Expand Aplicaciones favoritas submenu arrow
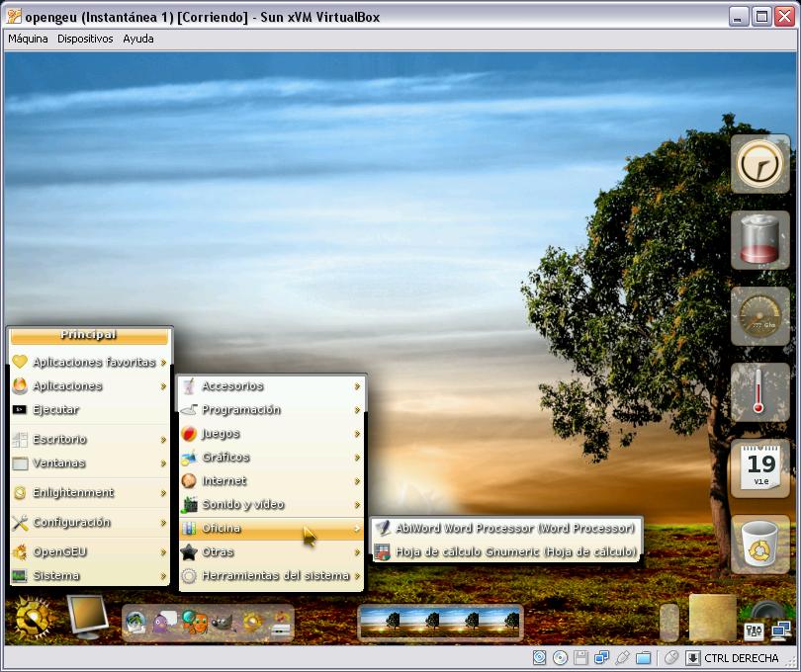This screenshot has height=672, width=801. pos(163,363)
